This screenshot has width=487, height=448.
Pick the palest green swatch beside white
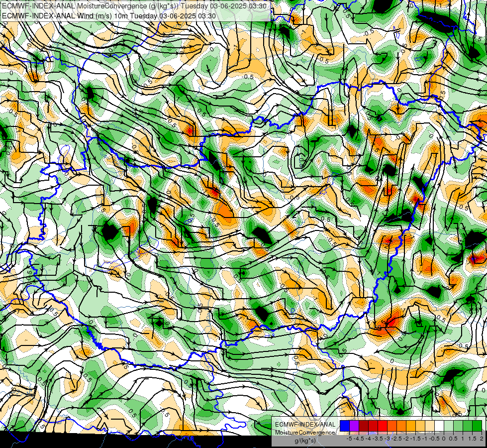449,426
